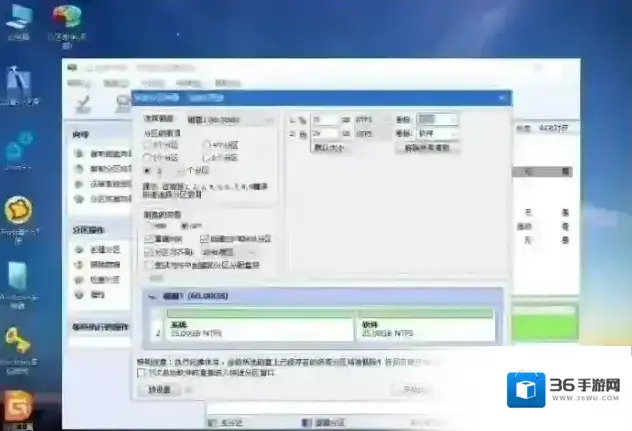Click the broom icon in the toolbar

pyautogui.click(x=85, y=101)
